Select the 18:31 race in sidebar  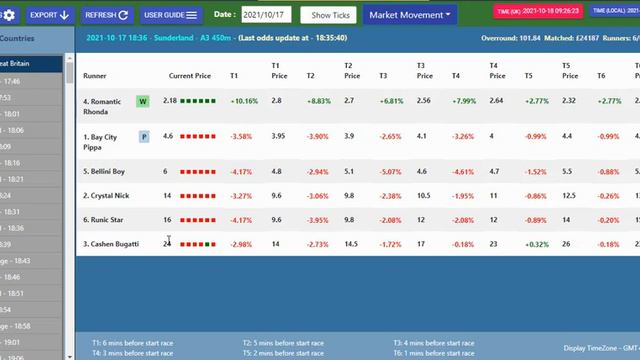pos(31,212)
